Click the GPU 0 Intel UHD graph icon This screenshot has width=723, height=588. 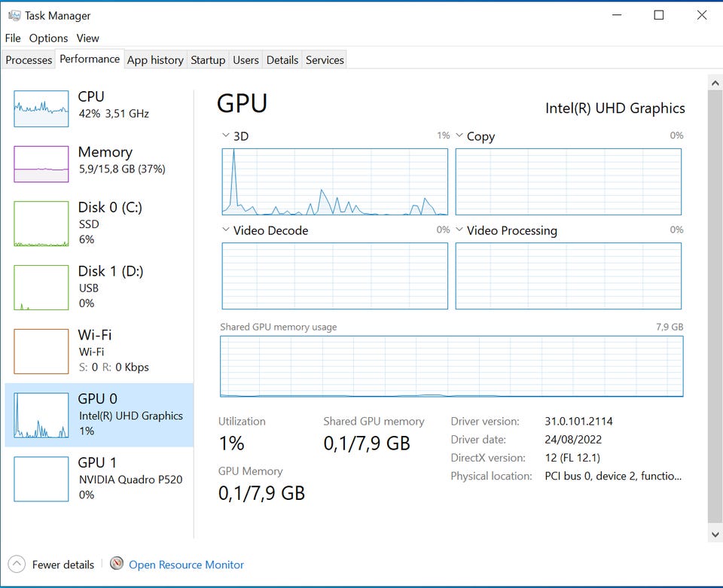[41, 416]
